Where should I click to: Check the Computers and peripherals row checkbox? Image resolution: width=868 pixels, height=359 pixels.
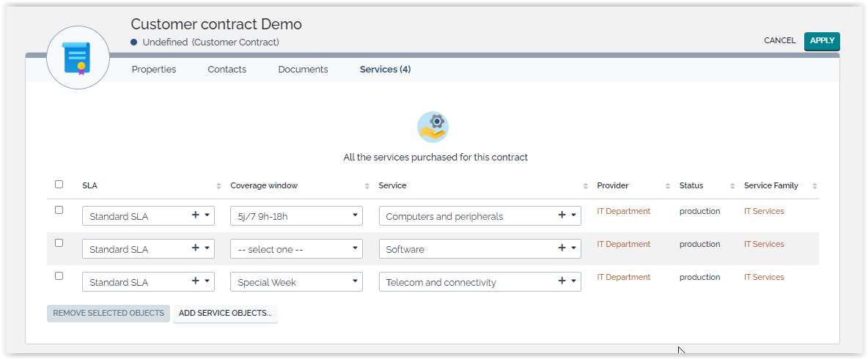click(x=59, y=210)
